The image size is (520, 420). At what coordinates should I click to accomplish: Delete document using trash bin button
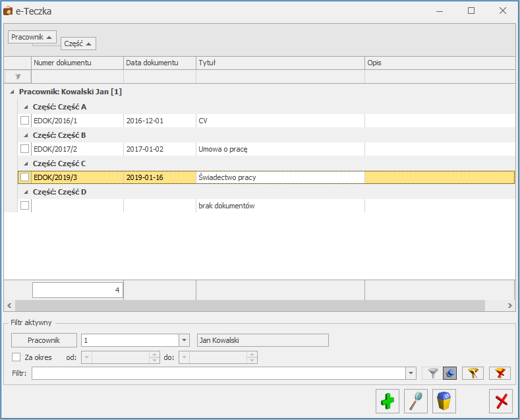444,401
